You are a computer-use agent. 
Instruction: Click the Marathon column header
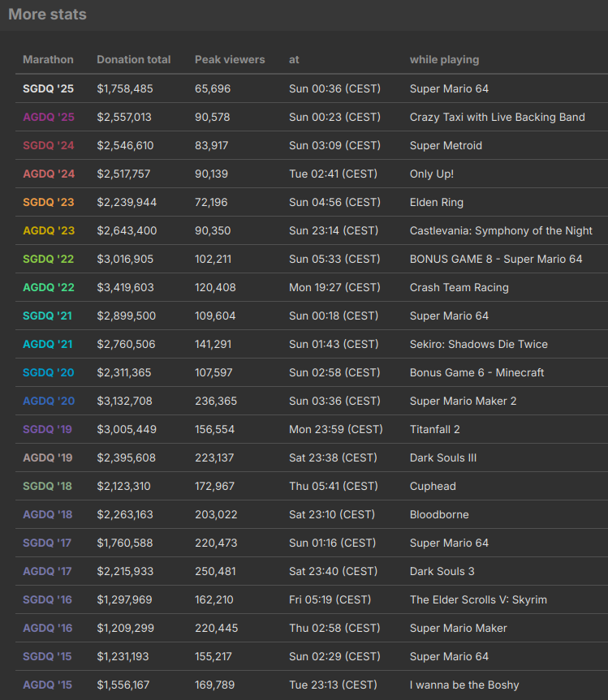48,60
